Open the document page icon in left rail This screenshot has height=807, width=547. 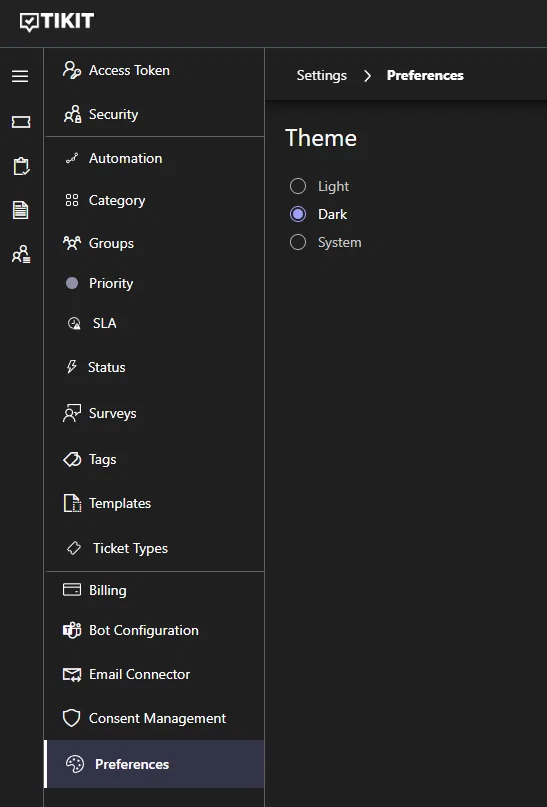[20, 210]
